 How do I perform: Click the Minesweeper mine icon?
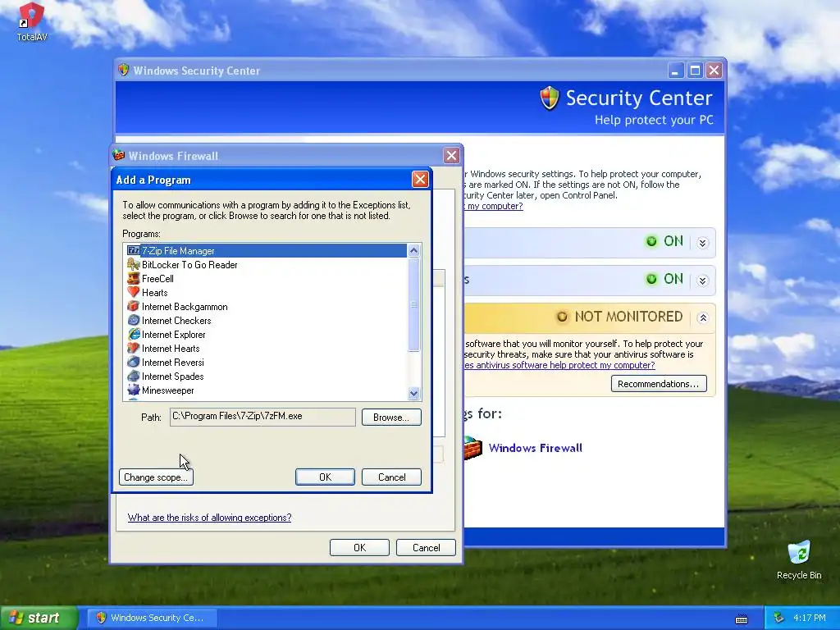click(134, 390)
